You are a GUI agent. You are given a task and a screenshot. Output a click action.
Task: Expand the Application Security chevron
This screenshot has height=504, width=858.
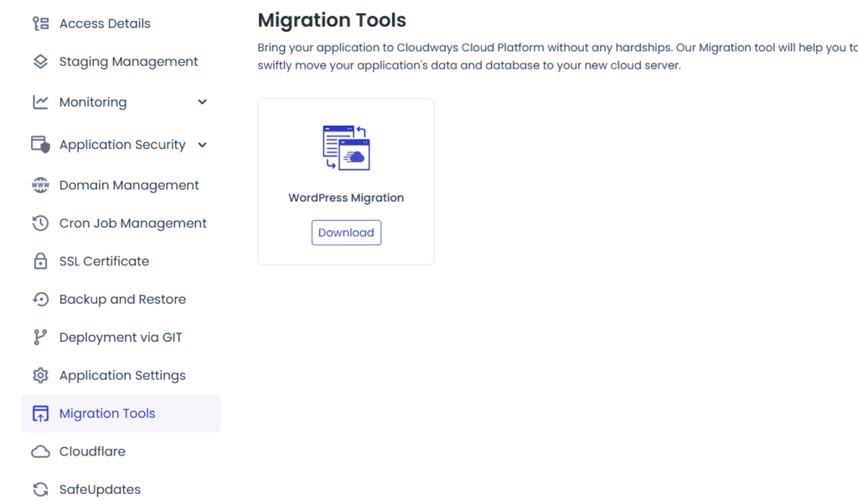203,145
